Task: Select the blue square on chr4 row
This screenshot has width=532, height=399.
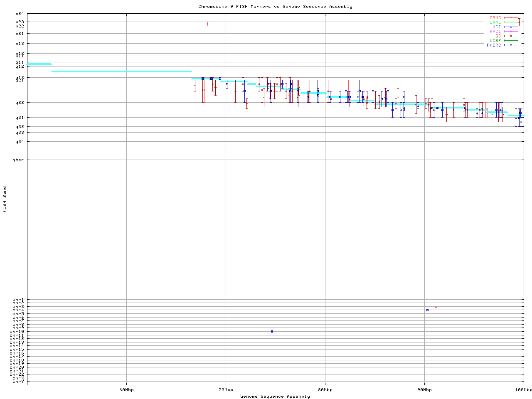Action: 427,310
